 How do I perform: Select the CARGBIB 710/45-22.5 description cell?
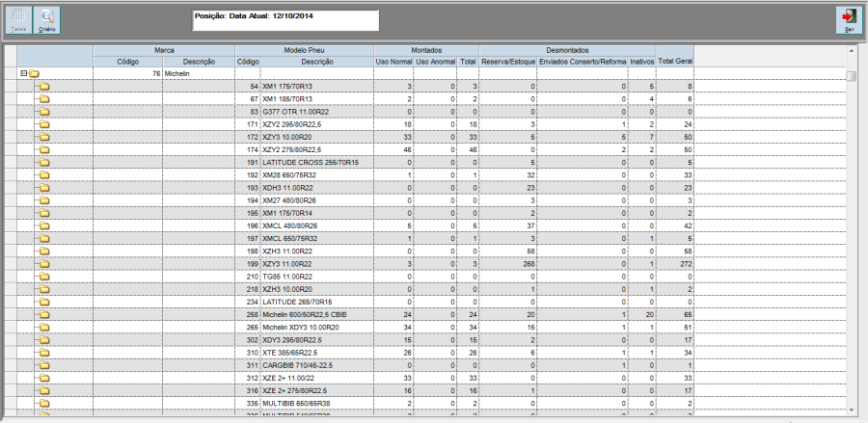coord(317,365)
